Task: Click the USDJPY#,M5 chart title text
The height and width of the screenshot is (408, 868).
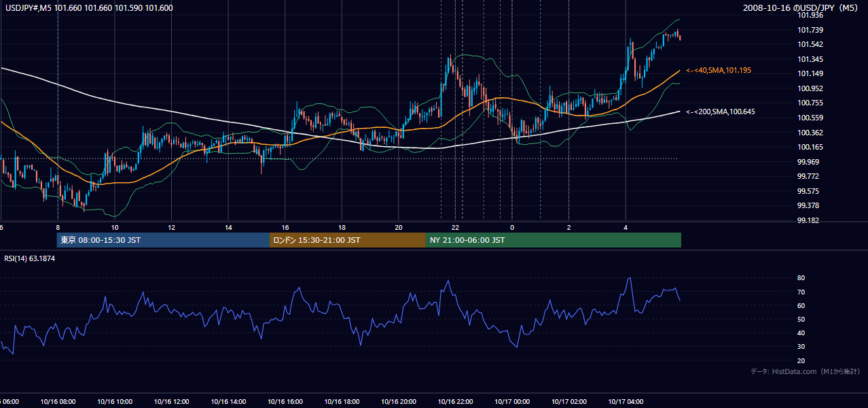Action: coord(89,8)
